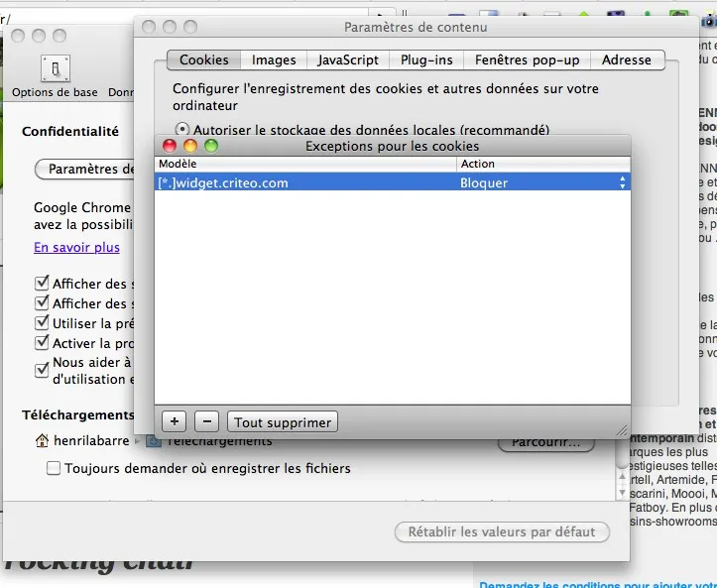Click the home icon beside henrilabarre
Screen dimensions: 717x588
pos(42,441)
